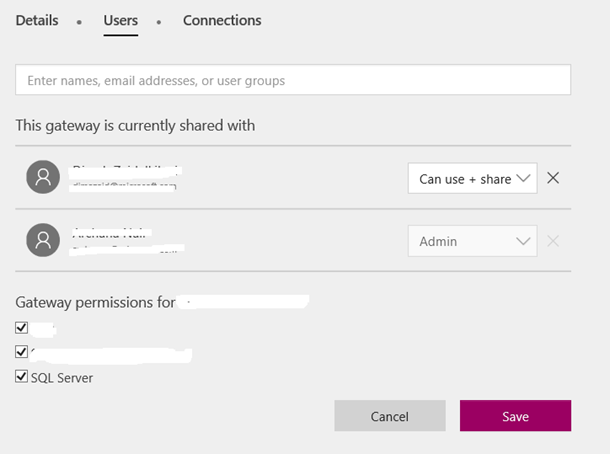Select the Users tab
The image size is (610, 454).
tap(120, 20)
